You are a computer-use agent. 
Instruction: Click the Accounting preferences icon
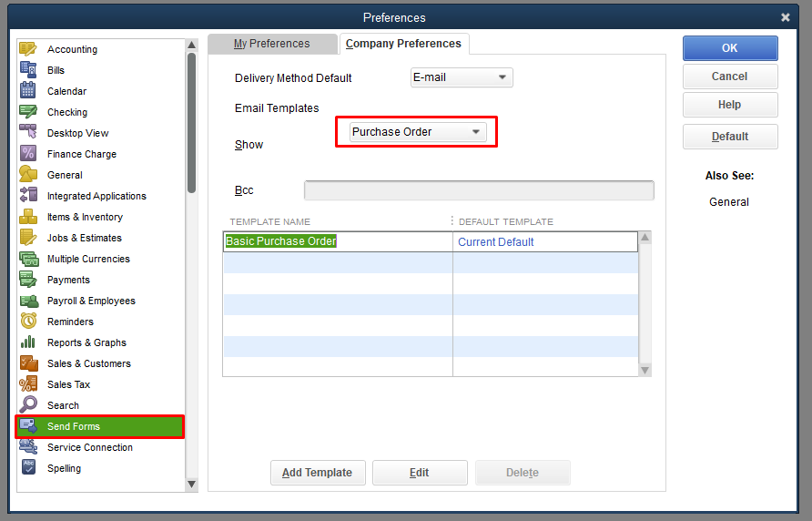point(28,49)
